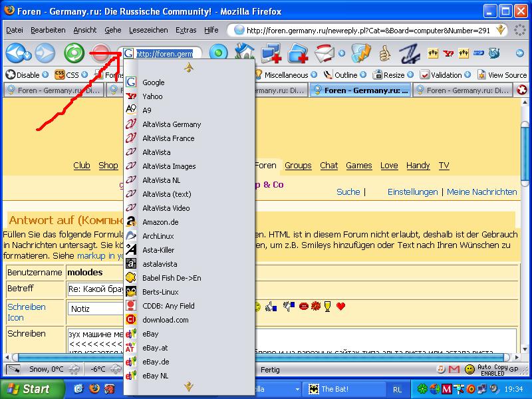Click the search list scroll-down arrow

click(x=189, y=386)
